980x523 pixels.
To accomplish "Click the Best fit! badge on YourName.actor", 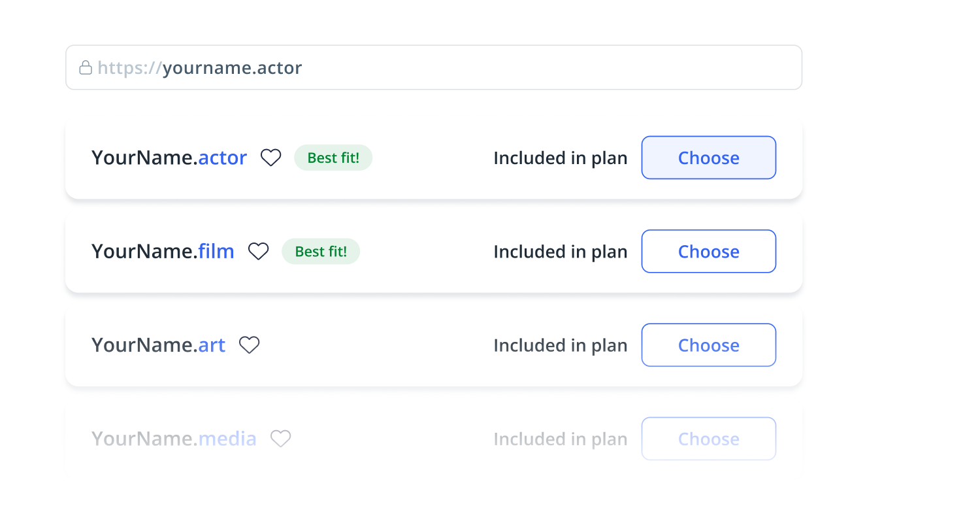I will click(333, 158).
